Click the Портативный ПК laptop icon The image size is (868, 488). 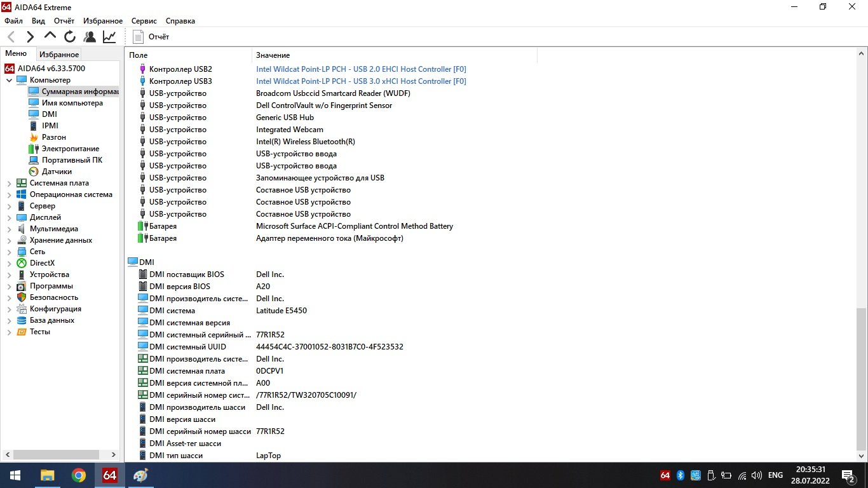click(34, 160)
